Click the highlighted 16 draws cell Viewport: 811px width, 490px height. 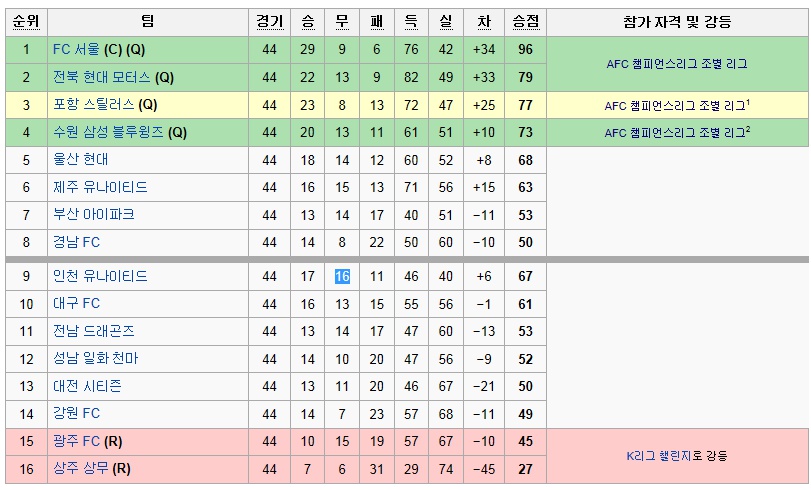[342, 276]
